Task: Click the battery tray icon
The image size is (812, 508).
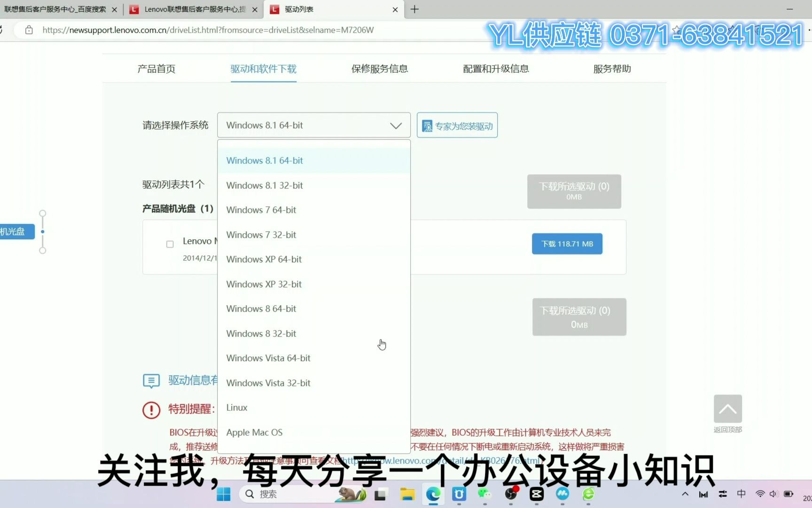Action: [789, 494]
